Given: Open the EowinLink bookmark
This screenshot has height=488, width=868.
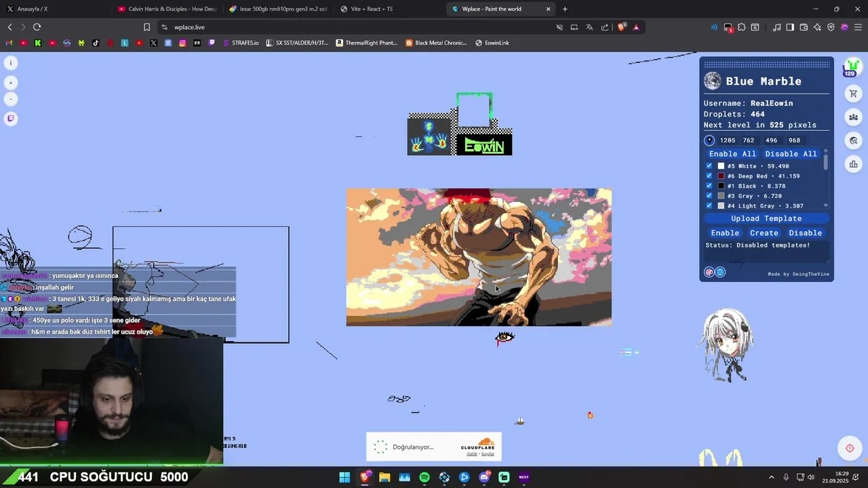Looking at the screenshot, I should [492, 43].
